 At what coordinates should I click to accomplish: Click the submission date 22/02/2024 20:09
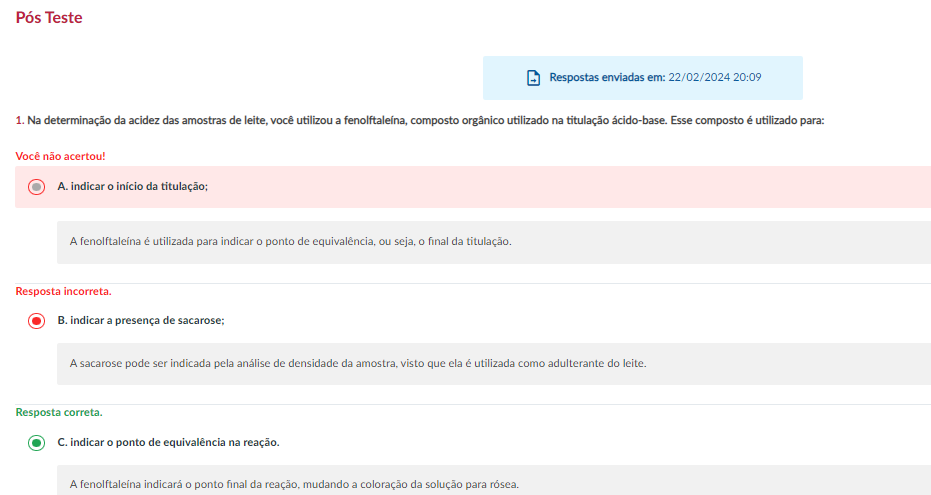click(x=715, y=77)
